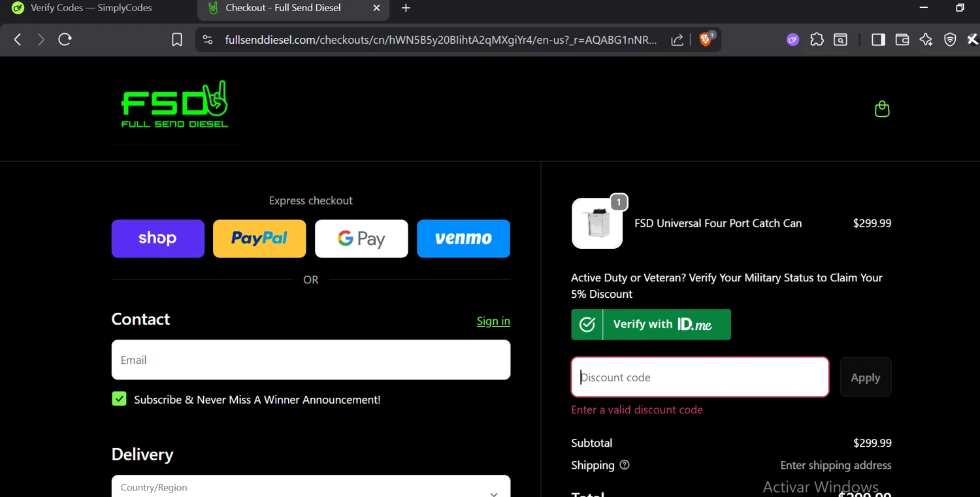Focus the Email input field
This screenshot has width=980, height=497.
point(311,360)
